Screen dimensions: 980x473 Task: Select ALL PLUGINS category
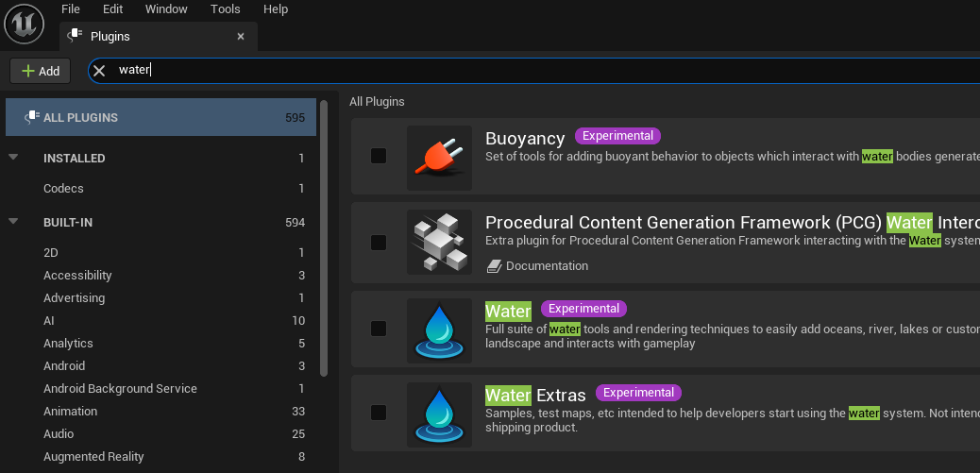(x=161, y=117)
